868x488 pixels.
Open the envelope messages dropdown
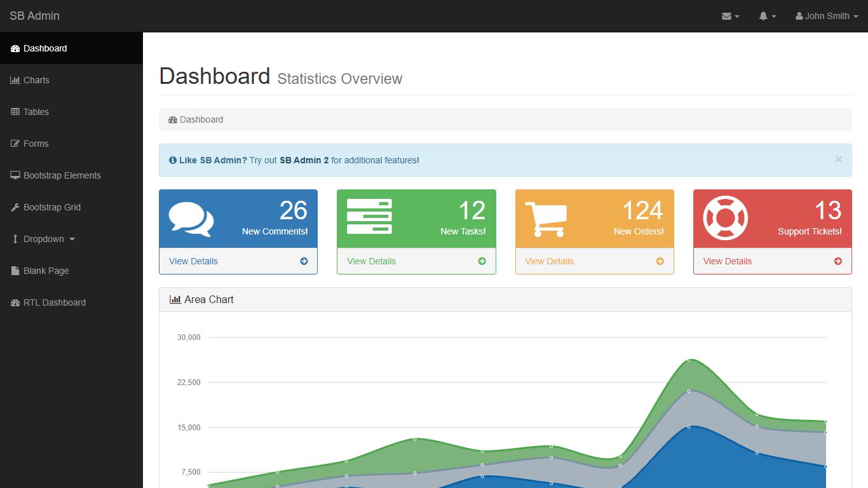point(730,17)
